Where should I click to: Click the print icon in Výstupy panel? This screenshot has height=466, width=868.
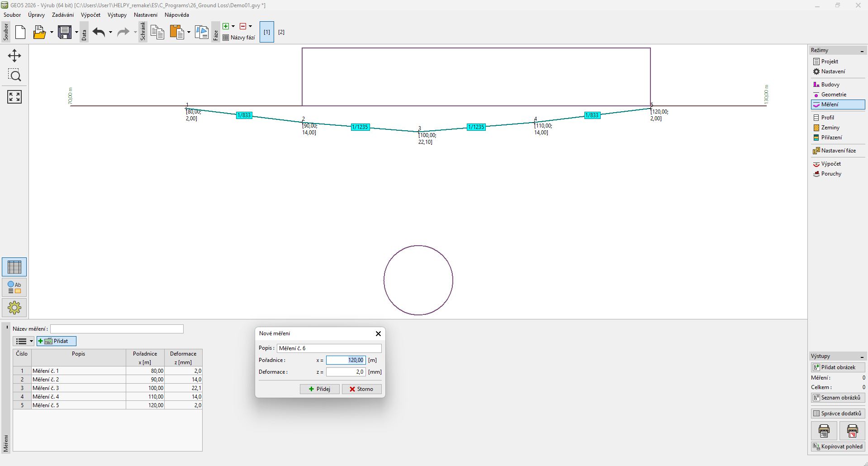(824, 431)
